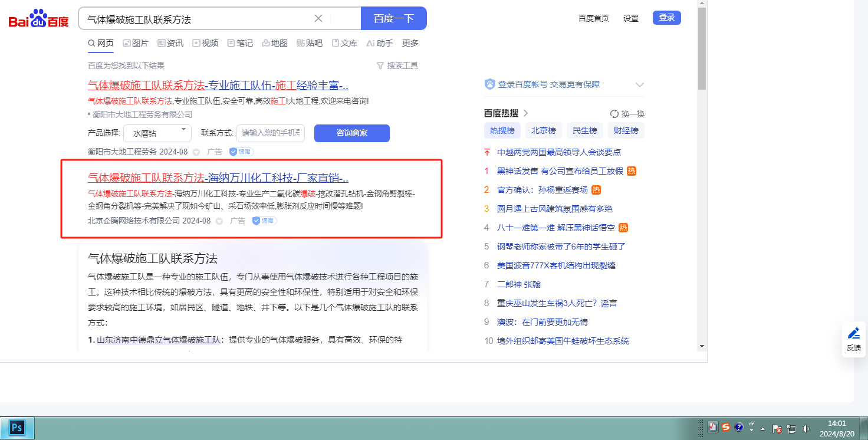
Task: Click the blue help question-mark tray icon
Action: click(x=739, y=428)
